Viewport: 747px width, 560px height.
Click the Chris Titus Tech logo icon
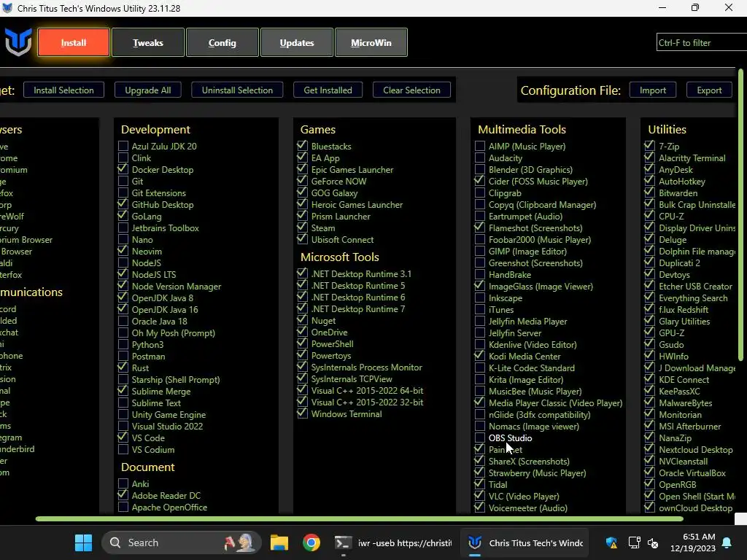(18, 42)
